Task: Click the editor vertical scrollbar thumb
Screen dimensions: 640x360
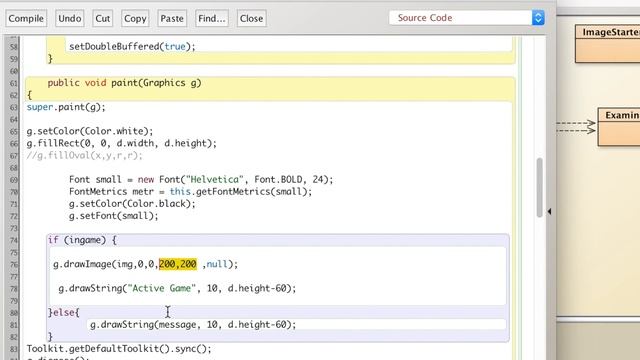Action: click(540, 187)
